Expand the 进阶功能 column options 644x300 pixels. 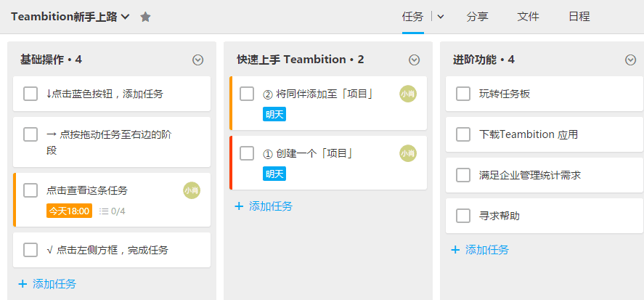click(630, 60)
